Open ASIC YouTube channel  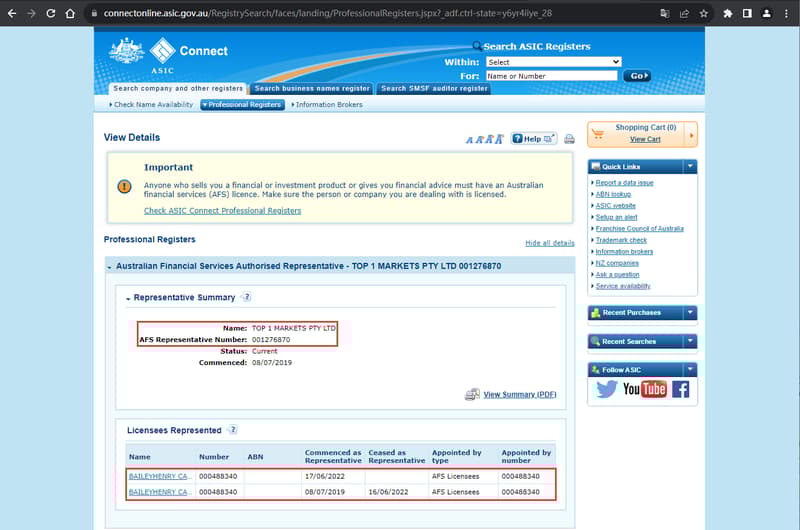click(644, 389)
